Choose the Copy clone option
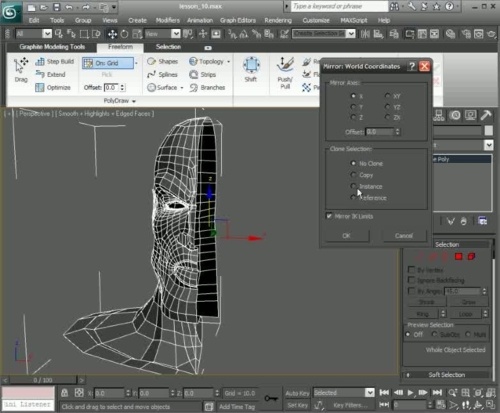This screenshot has width=500, height=413. pyautogui.click(x=353, y=175)
